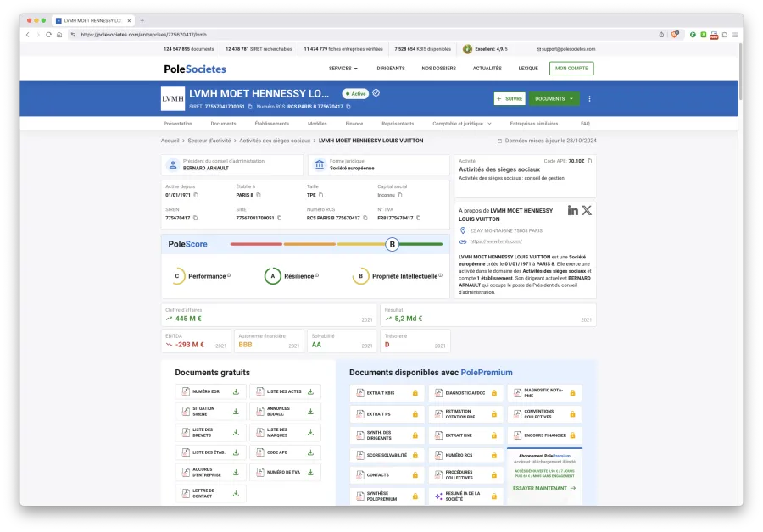Click the Performance info icon
Screen dimensions: 763x532
[229, 275]
